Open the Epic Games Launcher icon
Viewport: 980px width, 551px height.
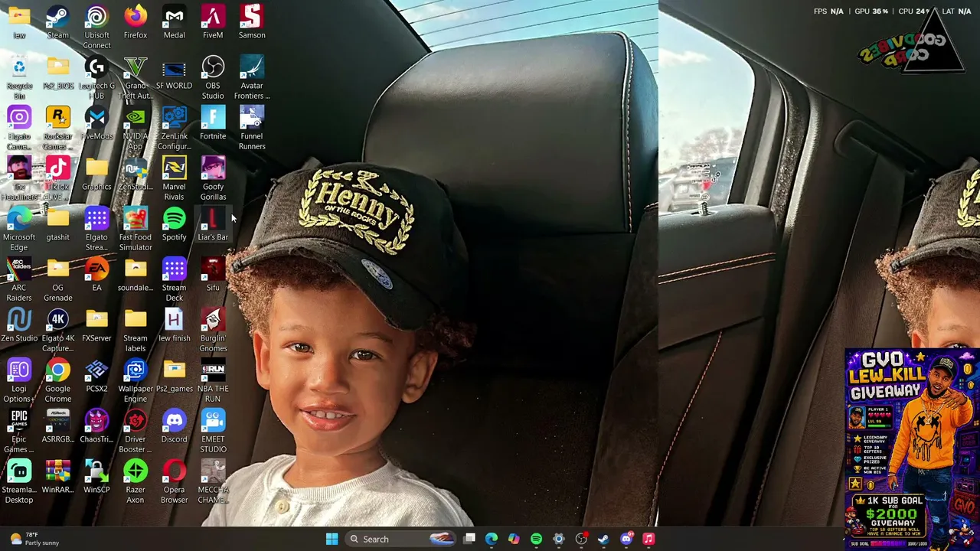pyautogui.click(x=19, y=431)
